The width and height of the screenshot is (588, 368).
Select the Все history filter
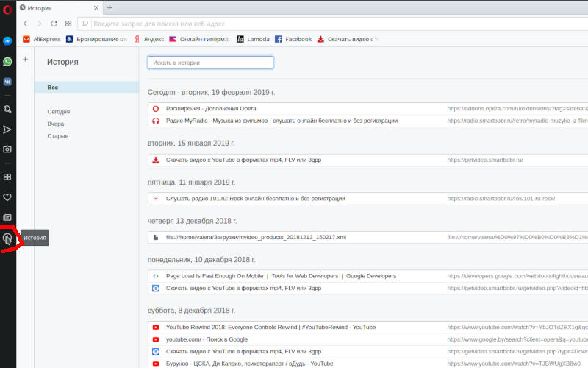86,87
